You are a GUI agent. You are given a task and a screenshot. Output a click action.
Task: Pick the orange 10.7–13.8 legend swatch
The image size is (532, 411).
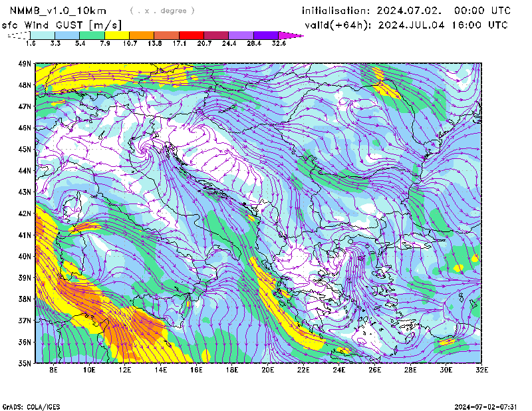point(142,35)
